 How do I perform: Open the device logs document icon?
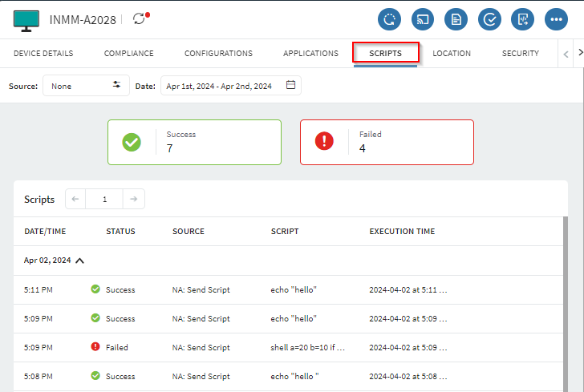456,19
